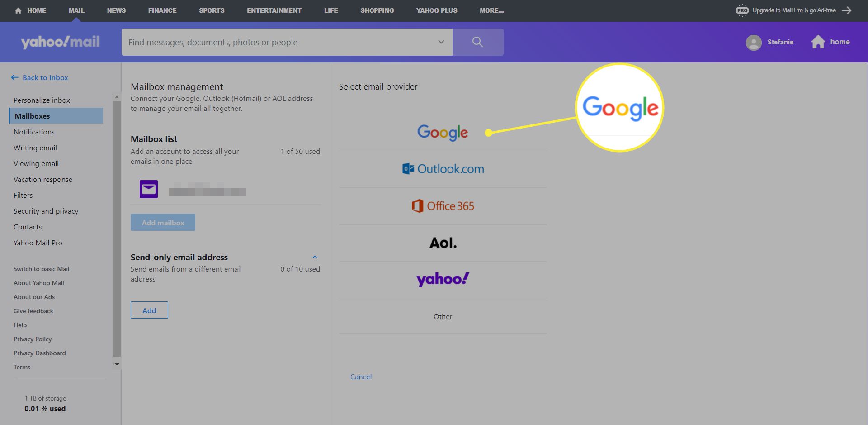Open Security and privacy settings
Image resolution: width=868 pixels, height=425 pixels.
click(46, 211)
